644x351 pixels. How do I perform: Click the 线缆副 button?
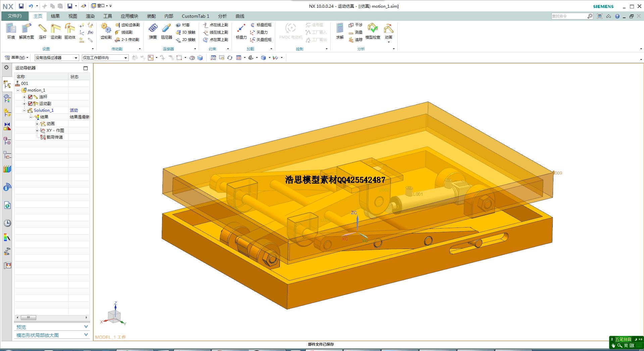(124, 32)
